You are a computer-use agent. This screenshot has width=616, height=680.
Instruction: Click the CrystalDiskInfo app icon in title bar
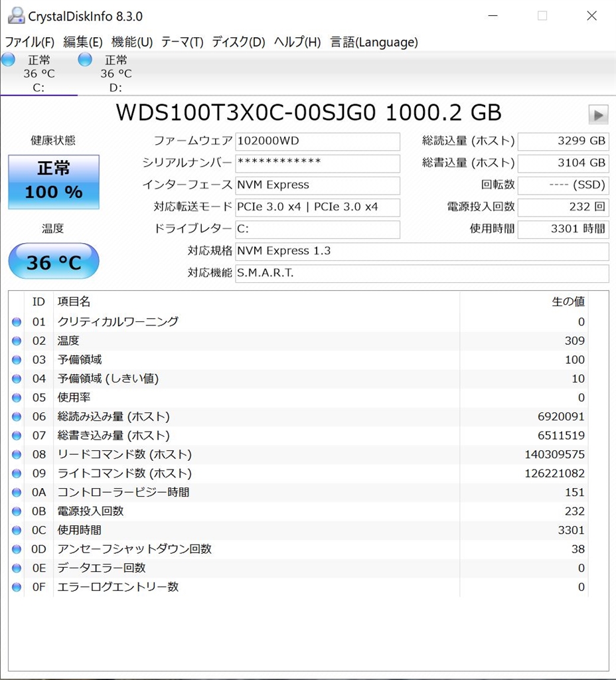(x=17, y=16)
